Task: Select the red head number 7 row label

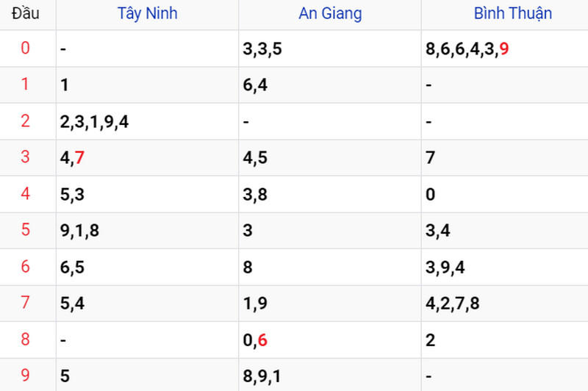Action: [x=25, y=302]
